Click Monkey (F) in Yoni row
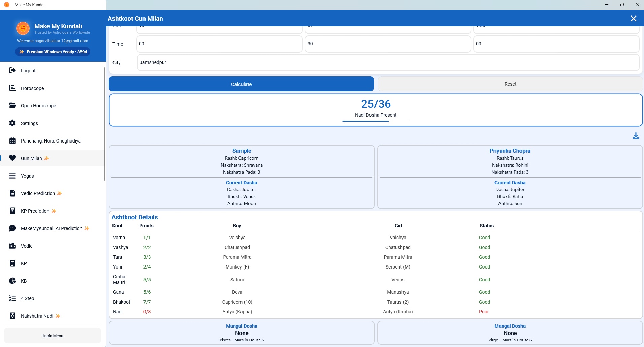Viewport: 644px width, 347px height. [237, 267]
